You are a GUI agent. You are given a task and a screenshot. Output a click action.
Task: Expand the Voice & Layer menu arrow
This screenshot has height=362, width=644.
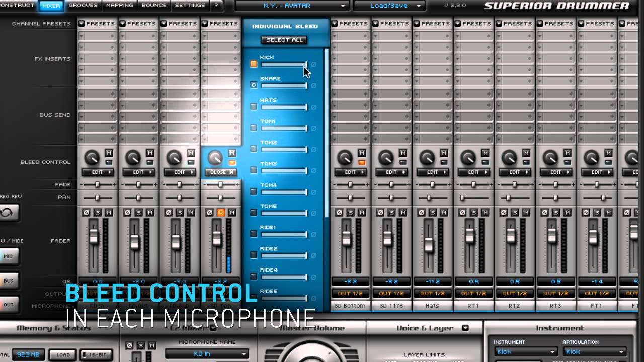[x=465, y=328]
